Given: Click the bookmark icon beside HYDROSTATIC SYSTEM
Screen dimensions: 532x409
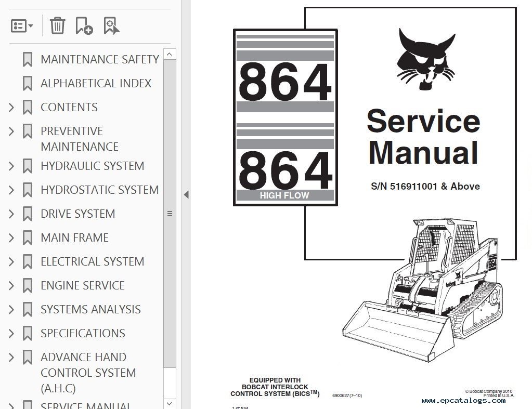Looking at the screenshot, I should [x=28, y=190].
